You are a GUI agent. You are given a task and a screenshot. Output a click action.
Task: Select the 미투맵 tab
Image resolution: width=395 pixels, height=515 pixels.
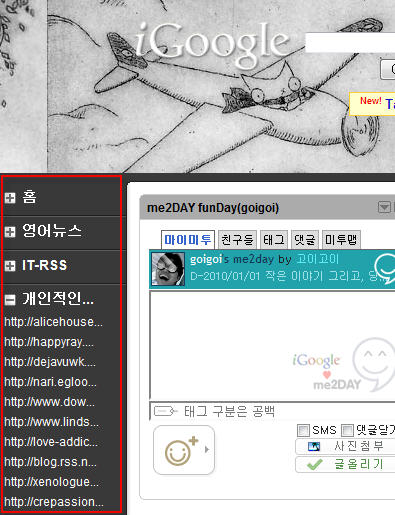pos(341,240)
